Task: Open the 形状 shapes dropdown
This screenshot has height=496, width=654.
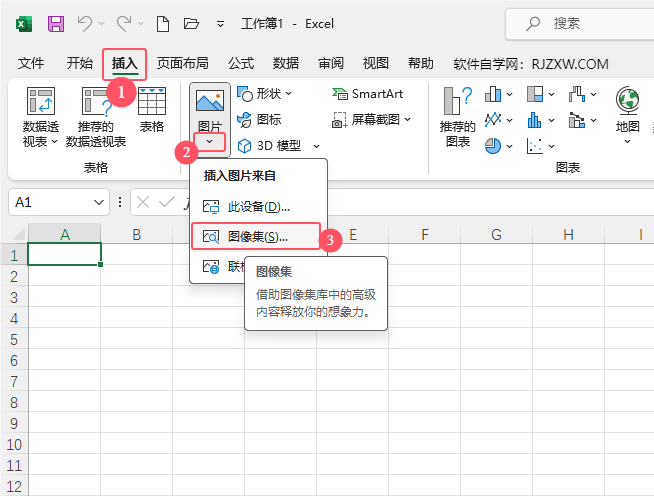Action: (264, 94)
